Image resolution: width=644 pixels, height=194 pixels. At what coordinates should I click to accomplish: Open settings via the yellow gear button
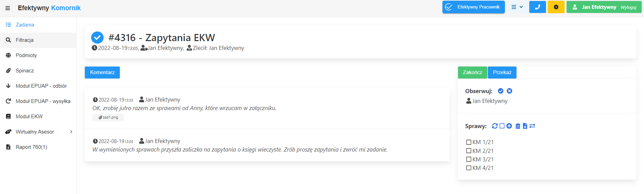(x=556, y=7)
